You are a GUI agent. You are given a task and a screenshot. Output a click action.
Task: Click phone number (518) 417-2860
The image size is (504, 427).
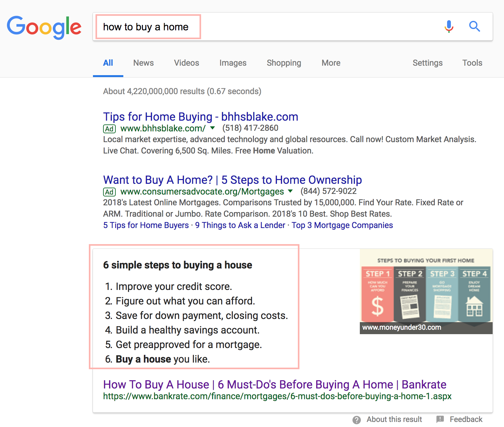coord(250,128)
